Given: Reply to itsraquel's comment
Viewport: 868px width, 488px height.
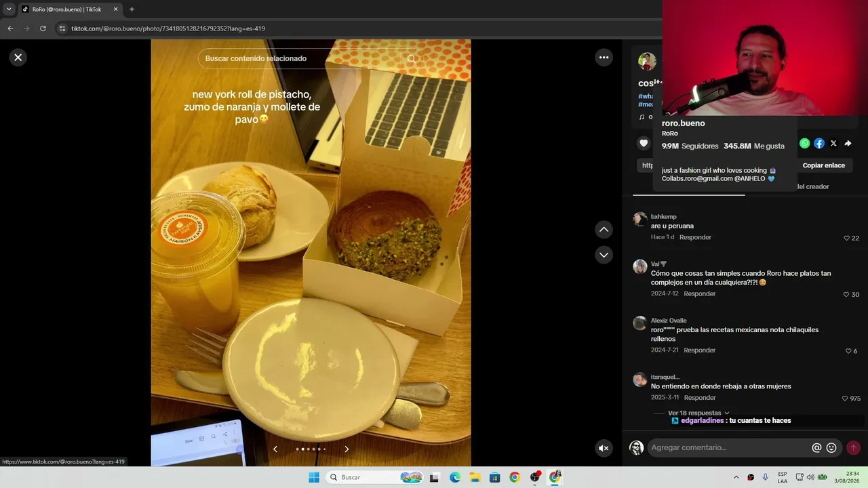Looking at the screenshot, I should [700, 397].
